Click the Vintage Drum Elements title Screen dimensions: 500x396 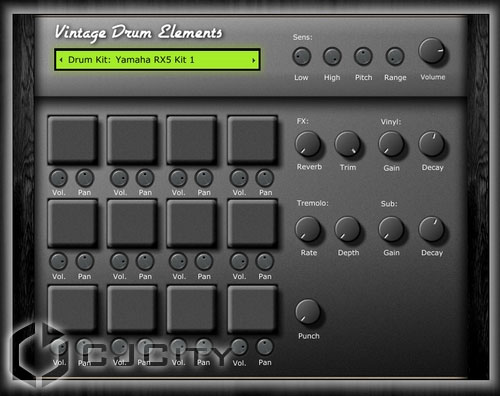[x=138, y=33]
